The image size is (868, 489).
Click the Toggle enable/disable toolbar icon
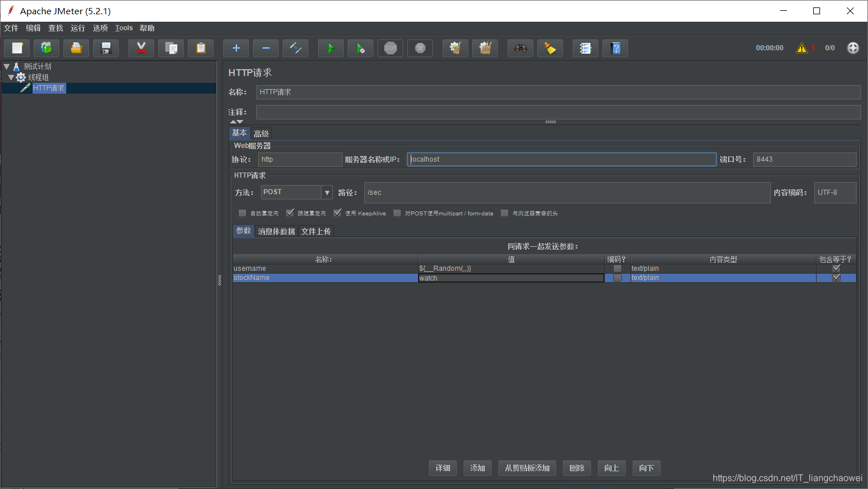pos(295,49)
